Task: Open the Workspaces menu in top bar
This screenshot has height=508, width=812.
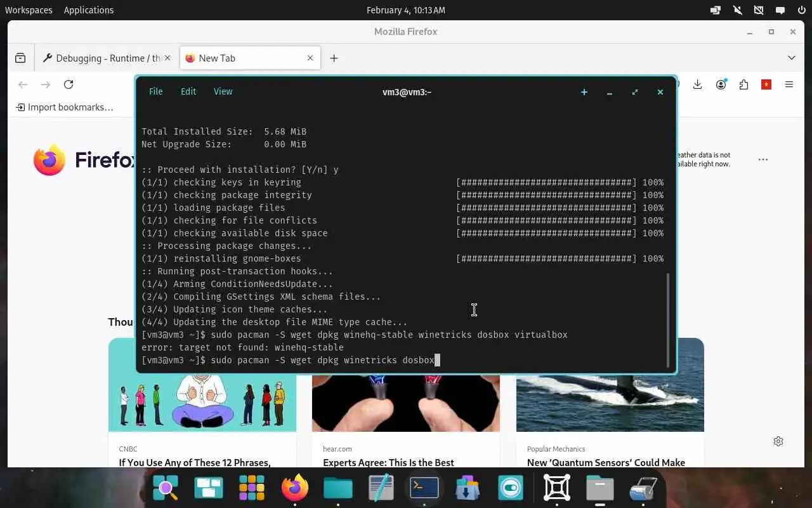Action: (x=29, y=10)
